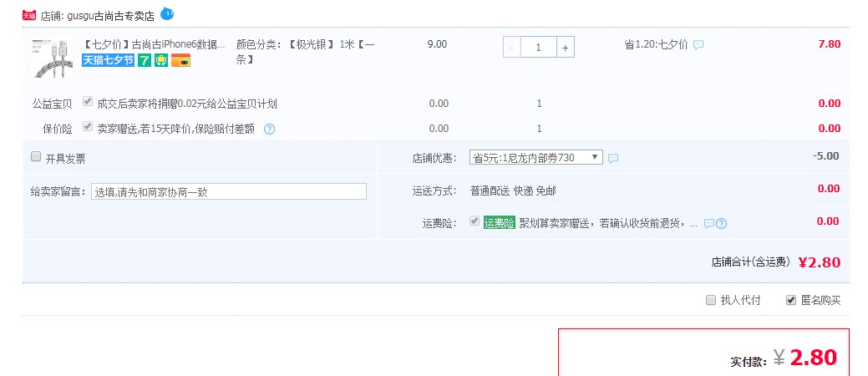The image size is (868, 376).
Task: Toggle the 保价险 checkbox
Action: point(88,126)
